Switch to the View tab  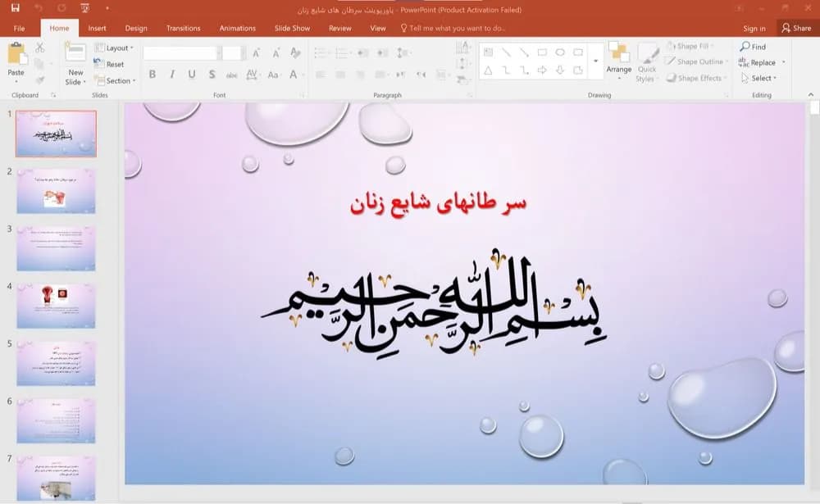click(x=377, y=28)
